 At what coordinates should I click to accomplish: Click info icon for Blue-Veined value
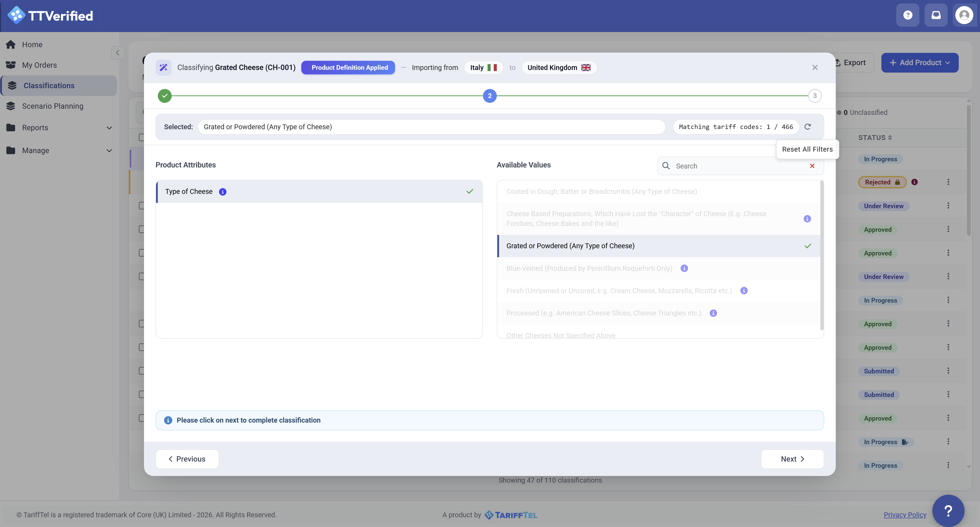click(x=684, y=269)
